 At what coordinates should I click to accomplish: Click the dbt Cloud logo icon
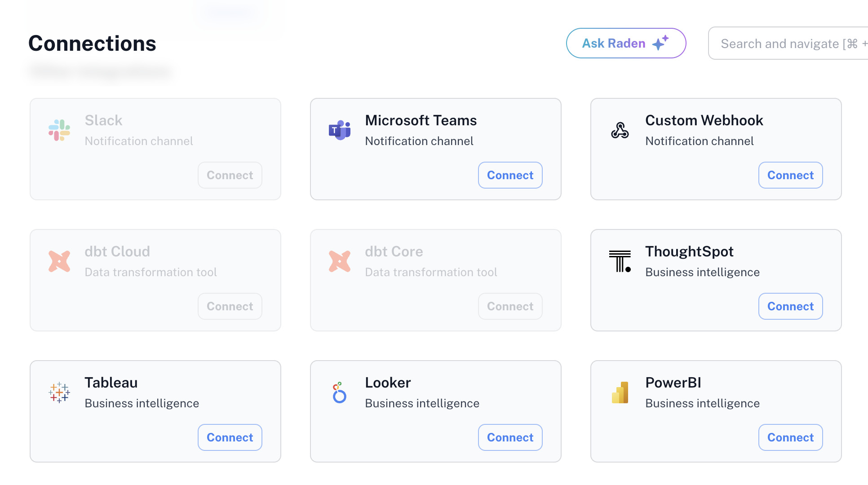click(59, 261)
